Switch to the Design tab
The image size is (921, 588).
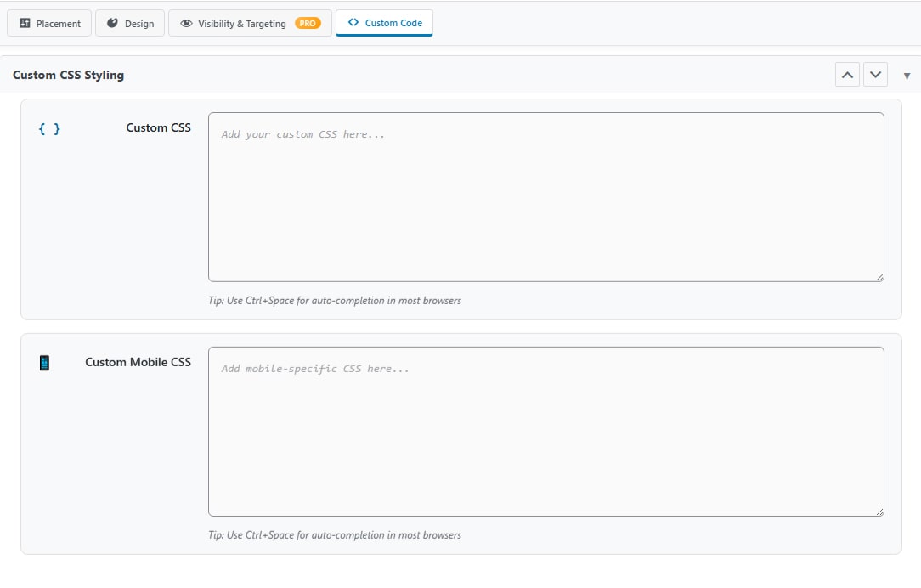click(130, 23)
